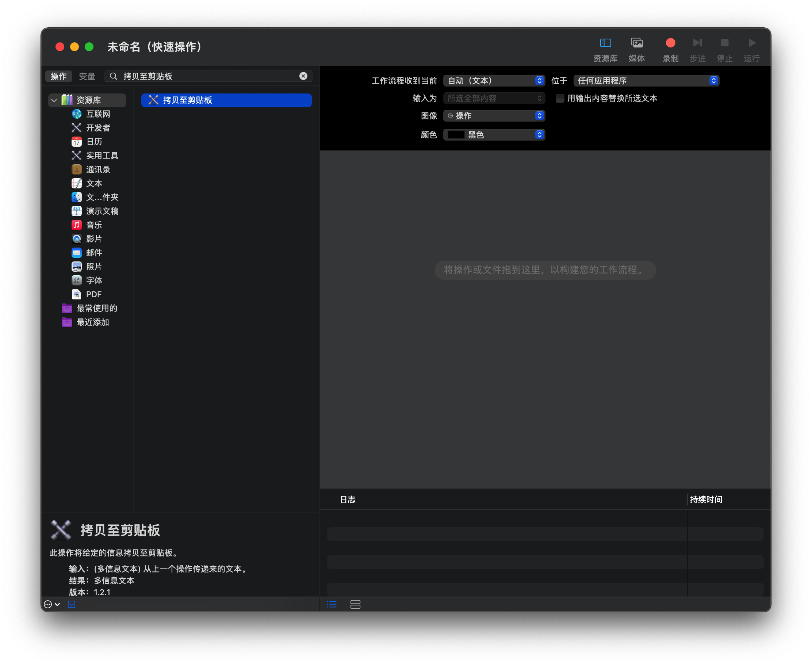Toggle the description panel visibility button
This screenshot has height=666, width=812.
pyautogui.click(x=71, y=604)
